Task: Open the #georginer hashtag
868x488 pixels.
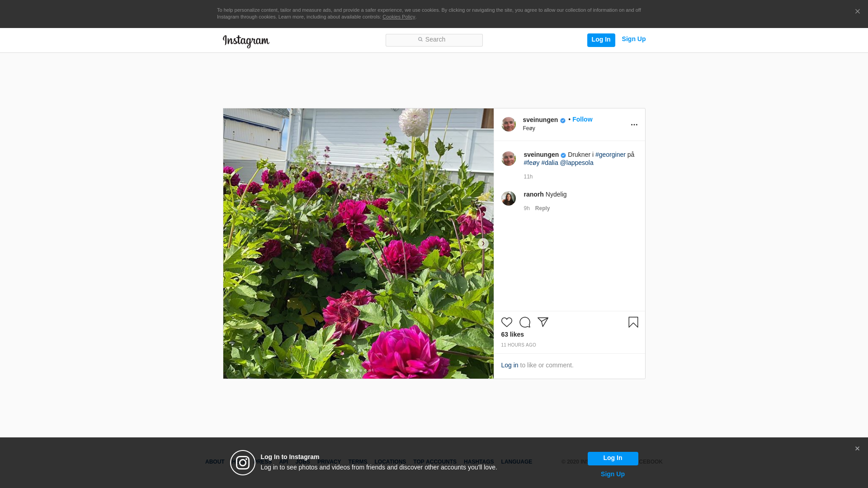Action: pyautogui.click(x=610, y=155)
